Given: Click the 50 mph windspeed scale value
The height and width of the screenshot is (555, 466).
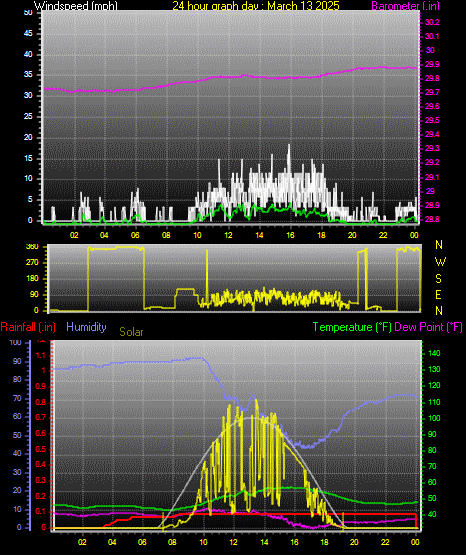Looking at the screenshot, I should 28,12.
